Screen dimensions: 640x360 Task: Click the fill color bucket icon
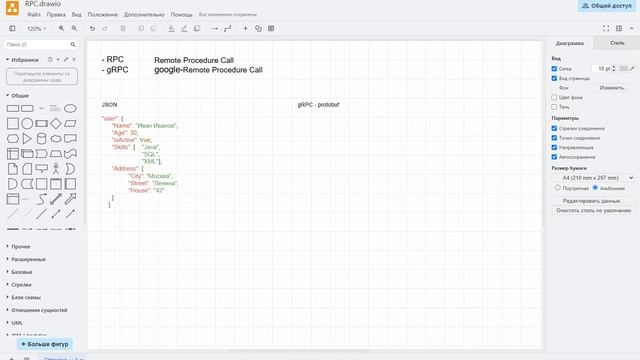171,29
